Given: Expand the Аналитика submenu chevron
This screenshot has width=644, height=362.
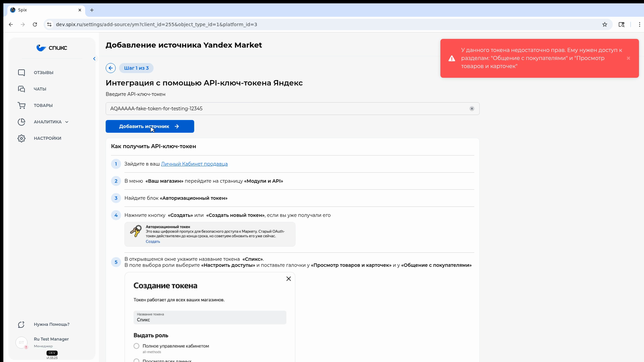Looking at the screenshot, I should coord(67,122).
